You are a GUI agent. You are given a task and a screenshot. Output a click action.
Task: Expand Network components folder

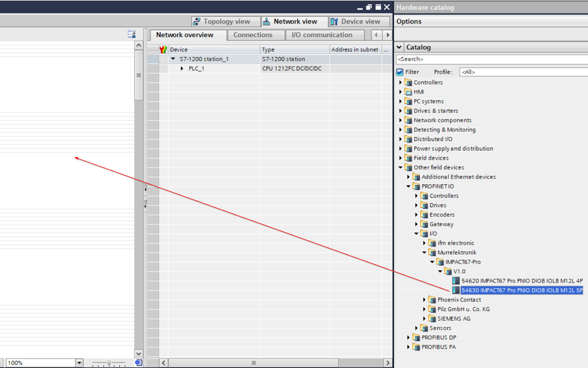pos(400,120)
